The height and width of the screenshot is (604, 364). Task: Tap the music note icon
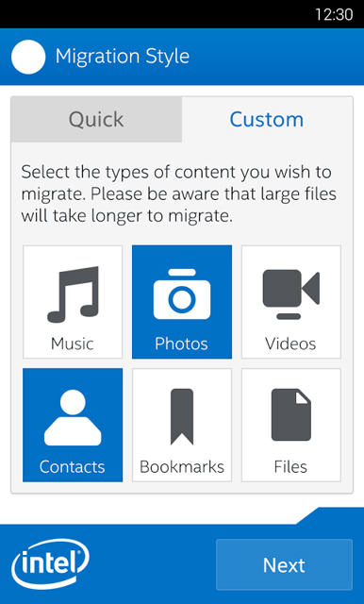point(73,294)
